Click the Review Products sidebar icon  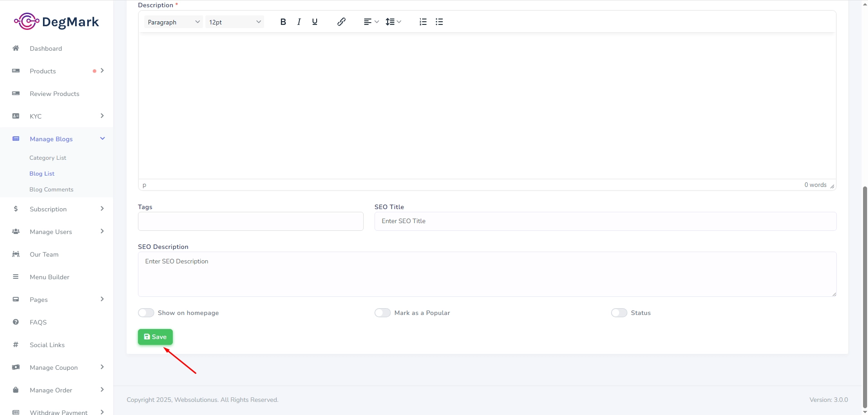pyautogui.click(x=16, y=93)
